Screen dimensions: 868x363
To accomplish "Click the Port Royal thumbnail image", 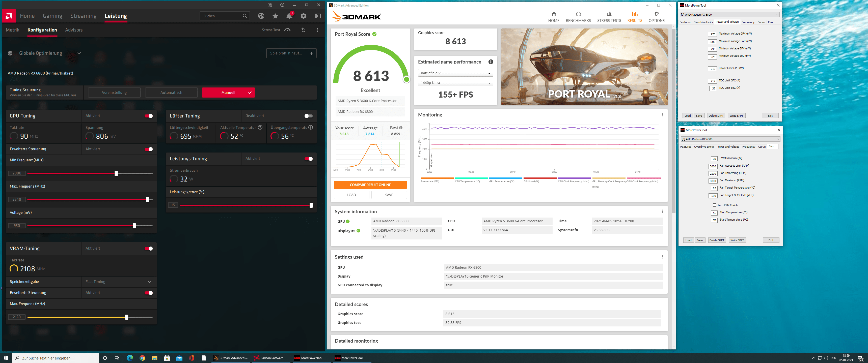I will 584,67.
